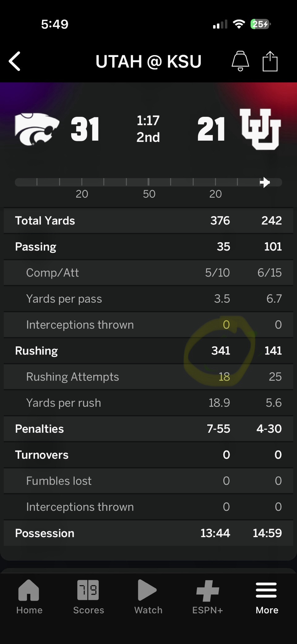This screenshot has height=644, width=297.
Task: Open the ESPN+ tab
Action: [208, 597]
